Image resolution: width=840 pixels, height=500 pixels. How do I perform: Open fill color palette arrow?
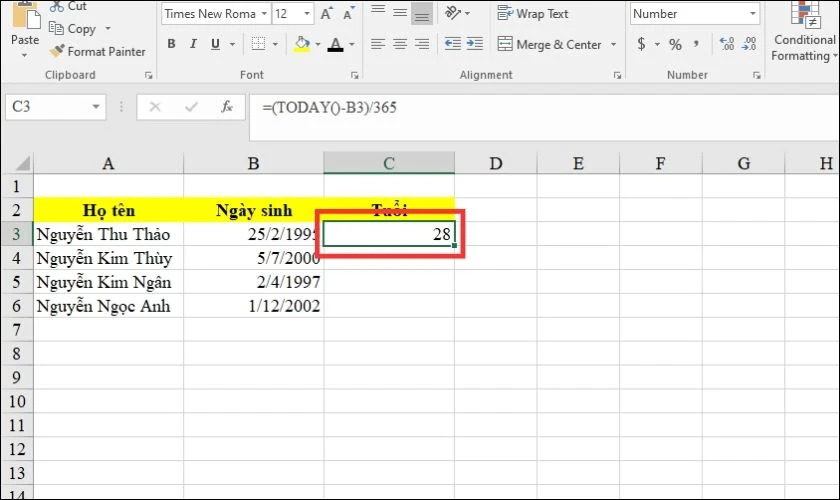(x=318, y=44)
